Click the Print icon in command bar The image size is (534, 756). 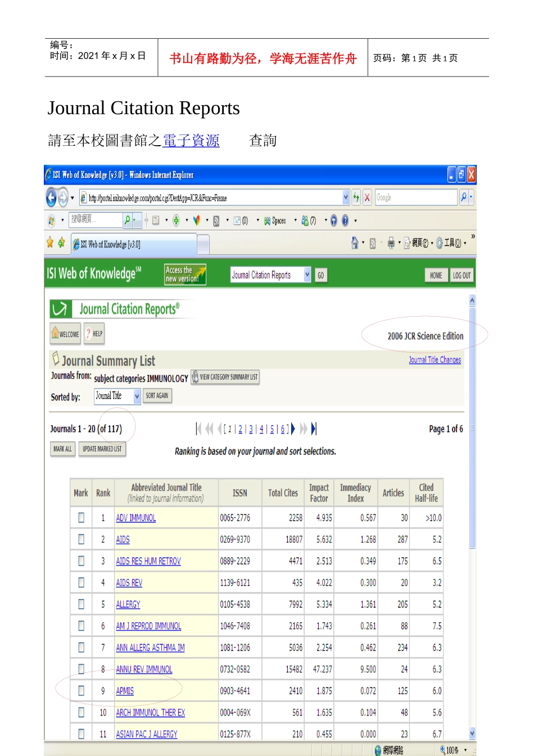(x=391, y=243)
